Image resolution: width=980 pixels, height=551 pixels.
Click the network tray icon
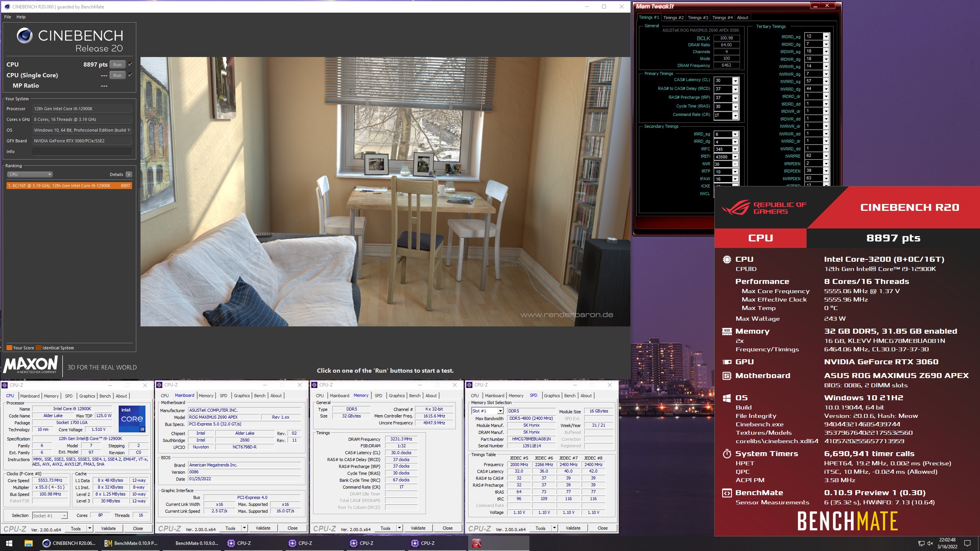(x=921, y=543)
